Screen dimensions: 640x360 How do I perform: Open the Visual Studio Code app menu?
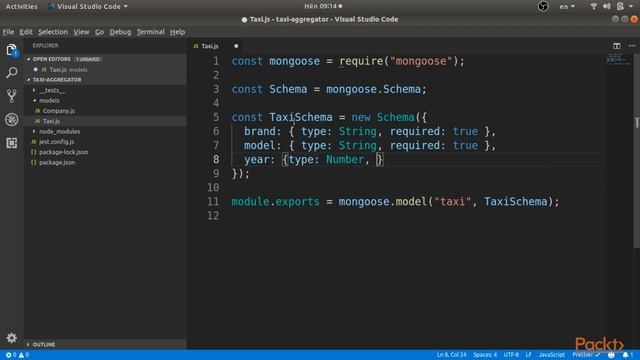pyautogui.click(x=88, y=7)
